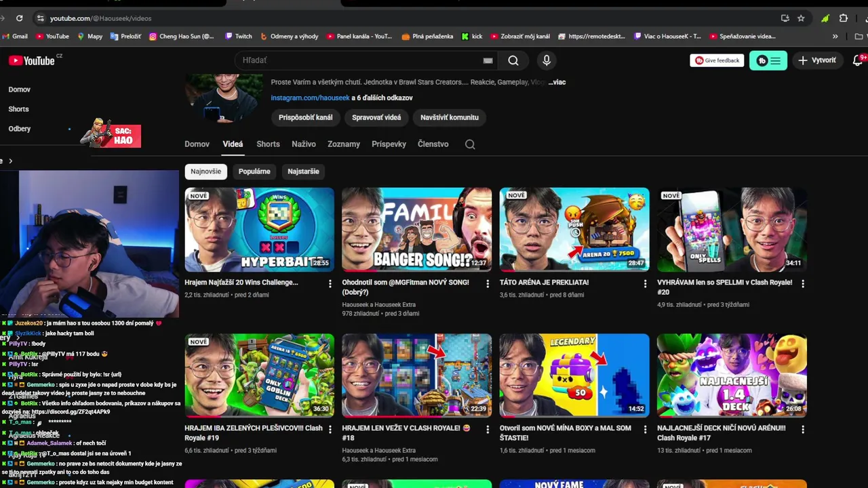Expand channel description via ...viac
The image size is (868, 488).
[x=557, y=82]
